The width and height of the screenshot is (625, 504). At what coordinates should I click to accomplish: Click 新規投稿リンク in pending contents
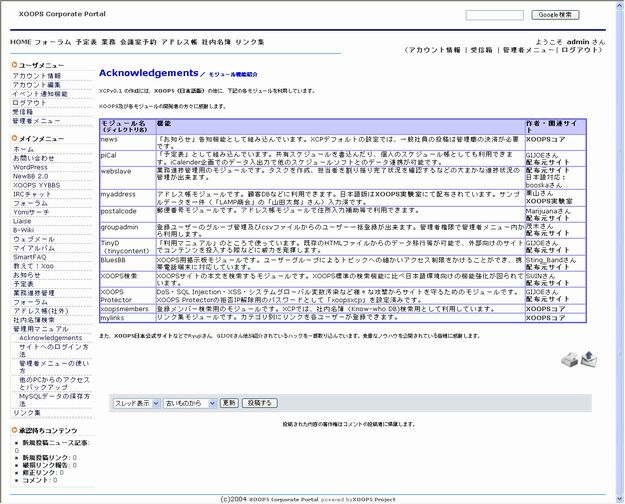pyautogui.click(x=45, y=458)
